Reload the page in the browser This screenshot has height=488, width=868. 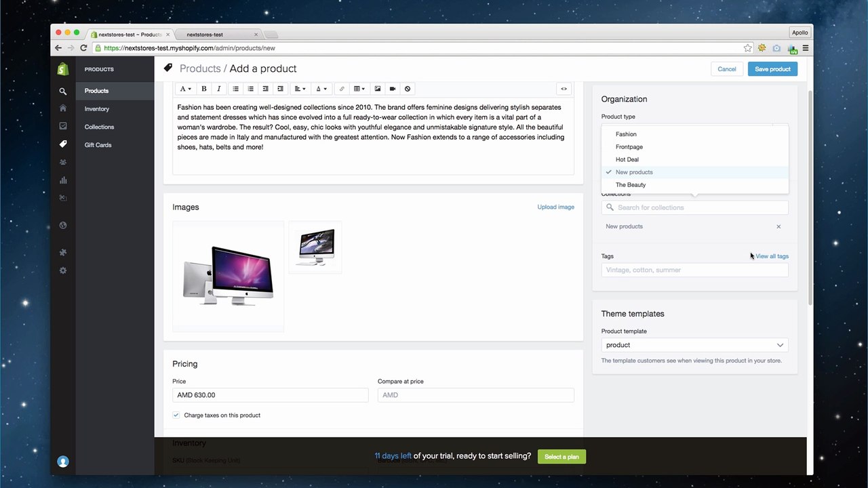pos(84,48)
